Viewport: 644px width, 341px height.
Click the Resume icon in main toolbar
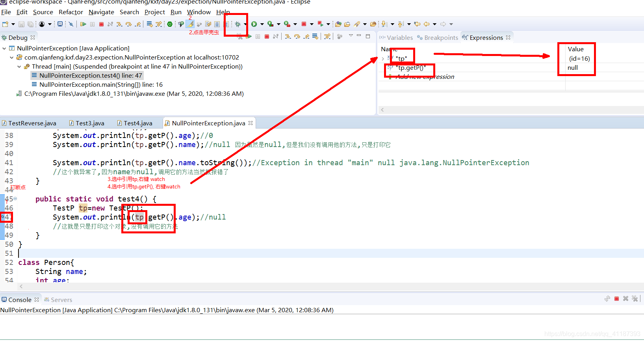click(83, 24)
